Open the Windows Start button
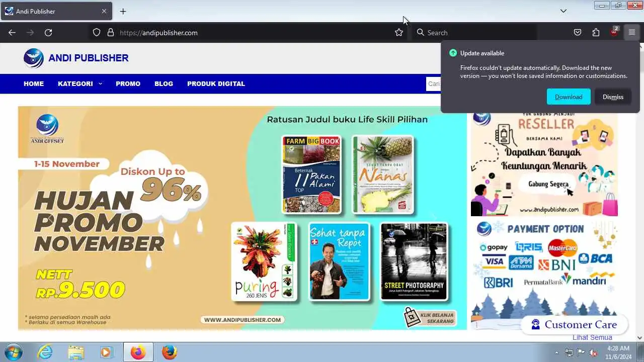The image size is (644, 362). 13,352
